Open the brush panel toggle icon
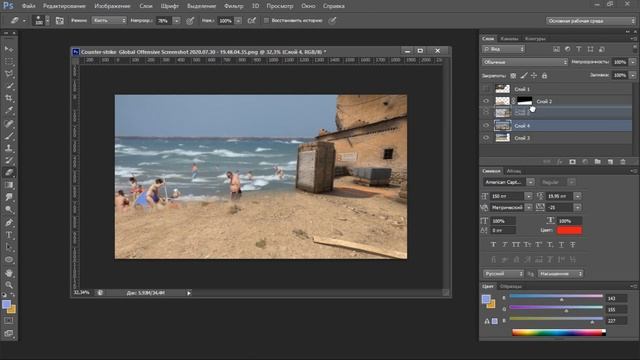 point(60,20)
